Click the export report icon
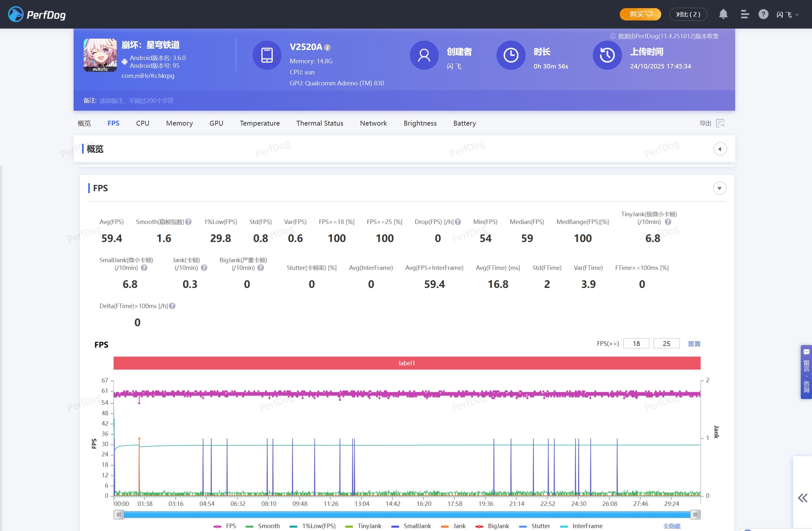 click(x=720, y=123)
